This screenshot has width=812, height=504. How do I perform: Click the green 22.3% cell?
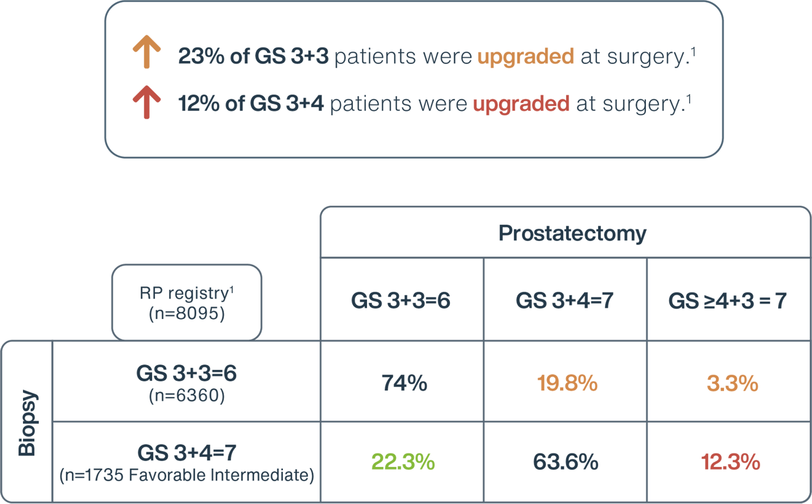(403, 462)
